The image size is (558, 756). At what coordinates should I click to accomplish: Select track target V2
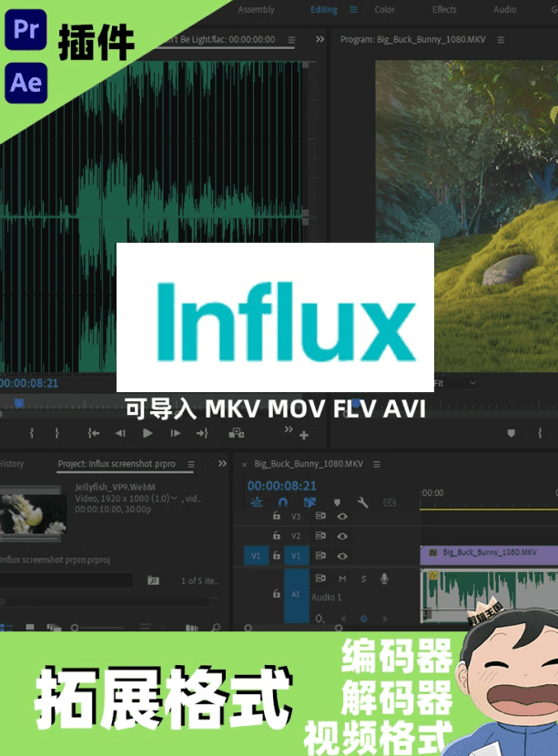click(296, 536)
